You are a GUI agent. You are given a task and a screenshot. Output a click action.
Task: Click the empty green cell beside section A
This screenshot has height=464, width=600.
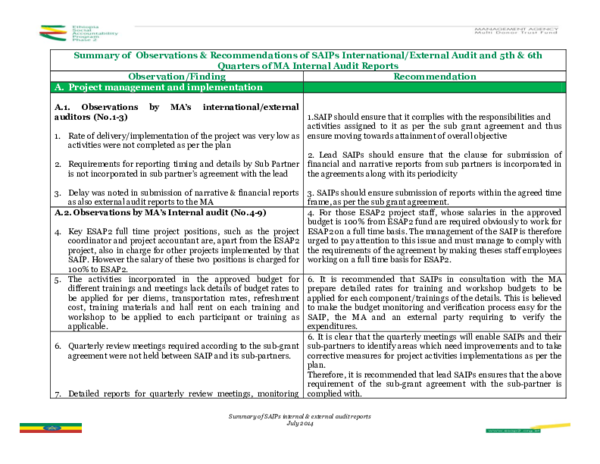pyautogui.click(x=434, y=88)
